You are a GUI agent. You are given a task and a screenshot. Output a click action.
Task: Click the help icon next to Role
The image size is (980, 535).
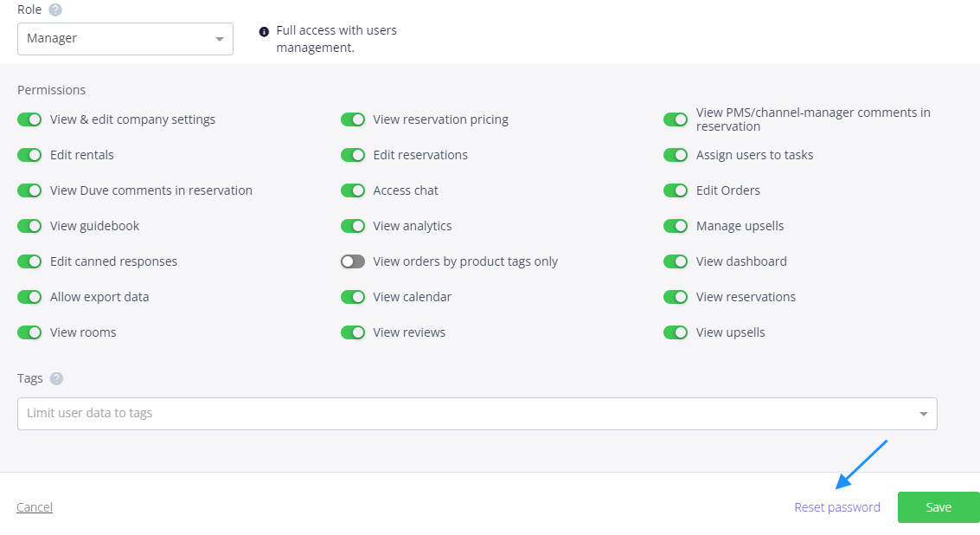click(x=55, y=10)
